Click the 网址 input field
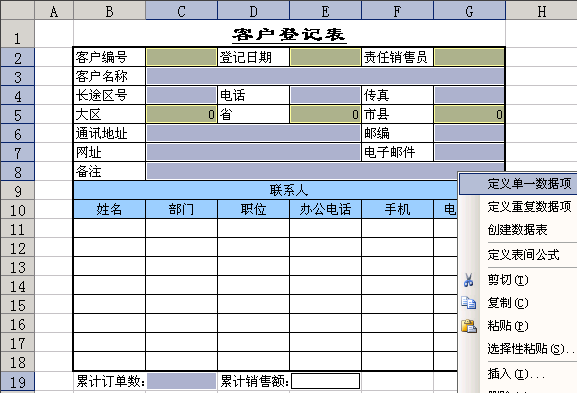This screenshot has width=577, height=393. click(253, 152)
